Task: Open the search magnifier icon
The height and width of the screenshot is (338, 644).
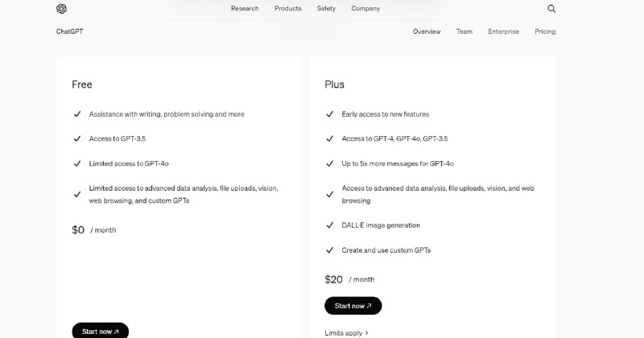Action: [551, 9]
